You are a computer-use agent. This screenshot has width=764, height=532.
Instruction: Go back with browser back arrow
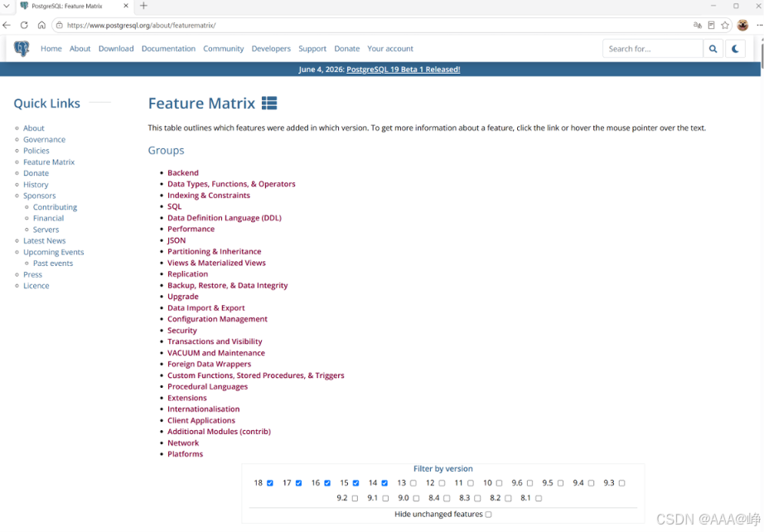point(7,26)
